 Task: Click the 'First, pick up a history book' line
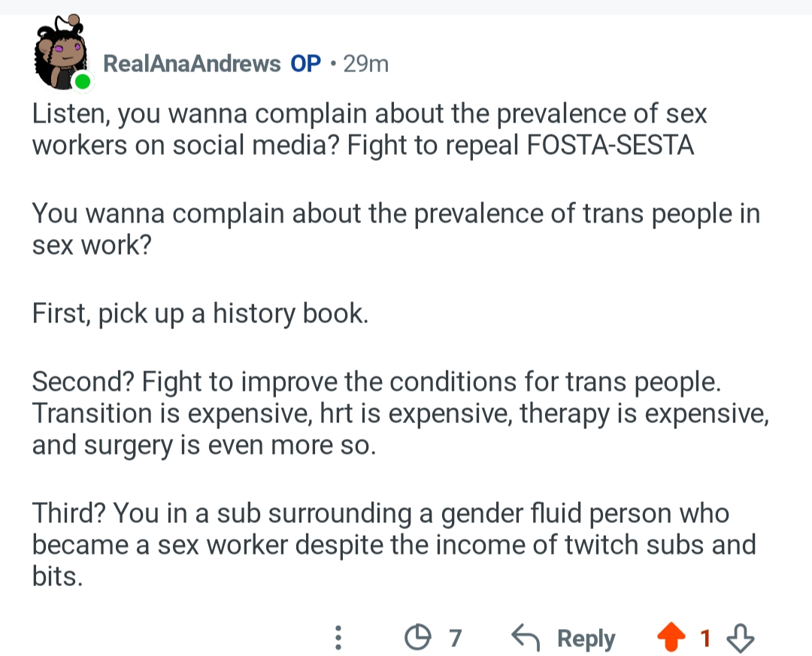tap(200, 313)
